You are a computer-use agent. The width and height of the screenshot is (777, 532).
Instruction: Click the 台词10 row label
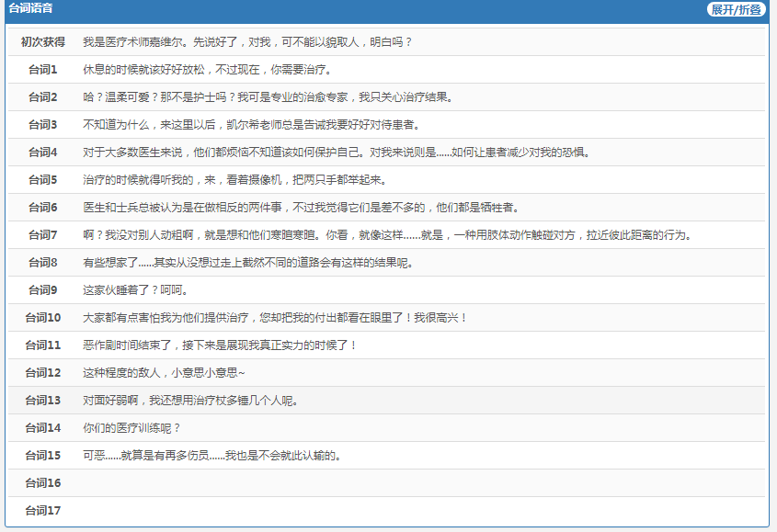pyautogui.click(x=42, y=318)
